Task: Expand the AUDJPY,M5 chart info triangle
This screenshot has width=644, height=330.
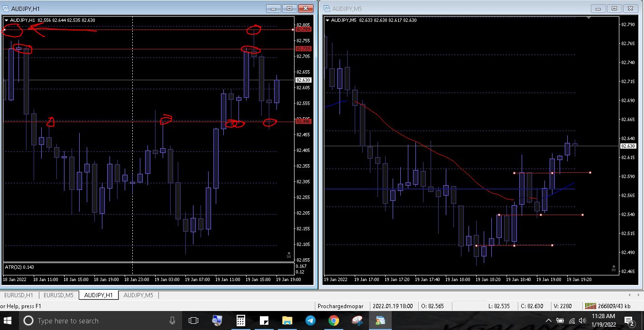Action: pos(327,20)
